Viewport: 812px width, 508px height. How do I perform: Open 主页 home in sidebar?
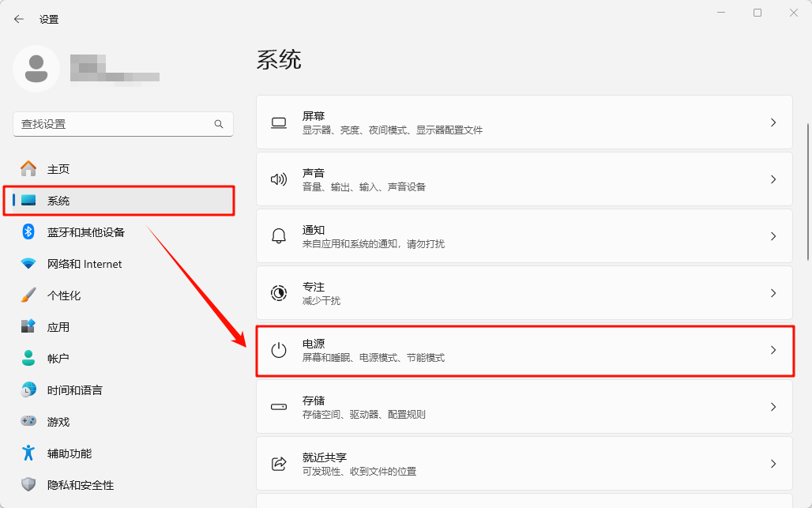tap(58, 169)
